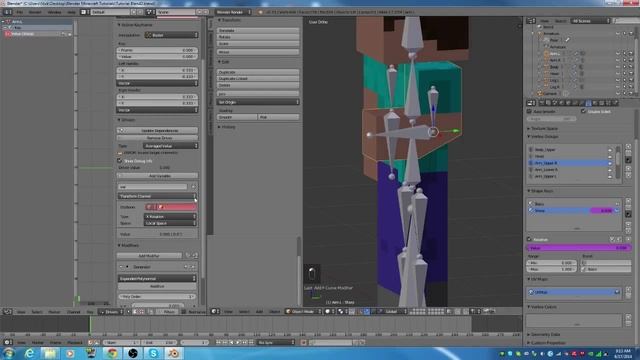Open graph editor Channel menu
The height and width of the screenshot is (360, 640).
[73, 311]
